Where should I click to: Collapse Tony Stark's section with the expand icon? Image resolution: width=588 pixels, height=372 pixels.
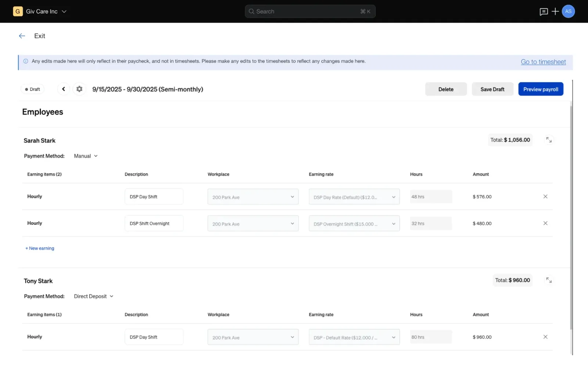[549, 280]
